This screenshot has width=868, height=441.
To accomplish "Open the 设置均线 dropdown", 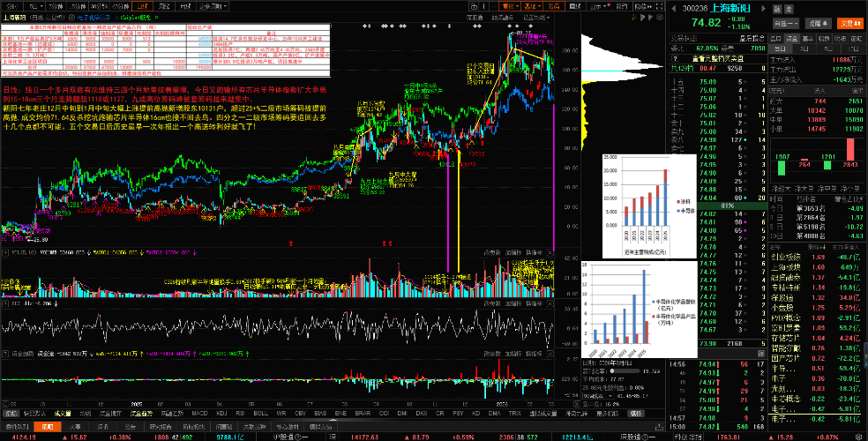I will point(536,18).
